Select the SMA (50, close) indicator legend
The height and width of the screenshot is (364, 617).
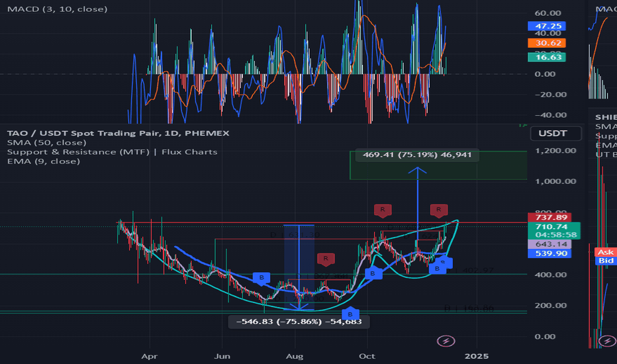(x=47, y=142)
